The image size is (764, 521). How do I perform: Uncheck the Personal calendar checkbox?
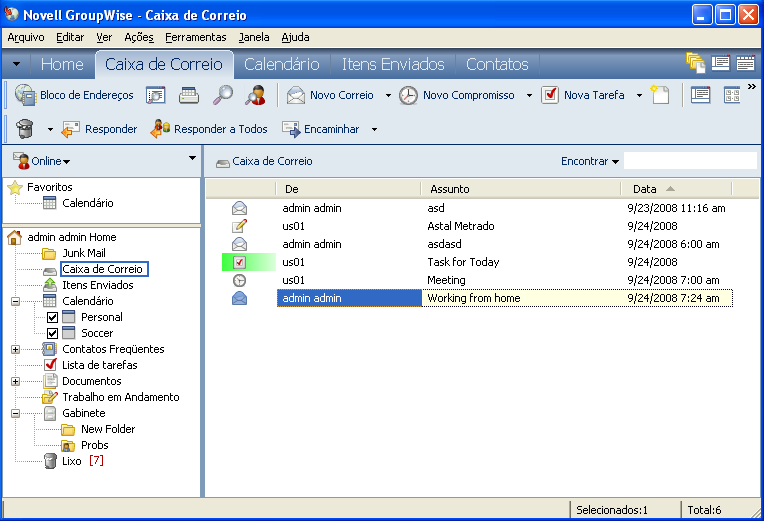(53, 317)
